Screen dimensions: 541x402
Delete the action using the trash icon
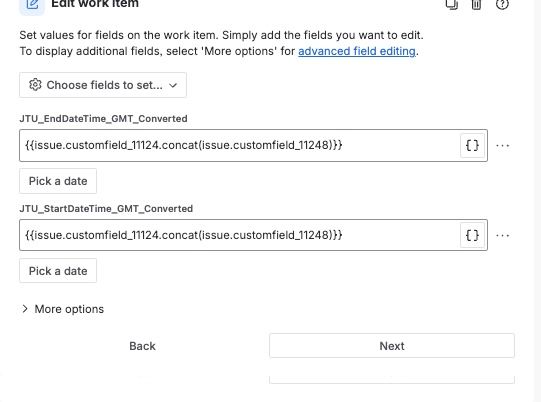click(476, 4)
